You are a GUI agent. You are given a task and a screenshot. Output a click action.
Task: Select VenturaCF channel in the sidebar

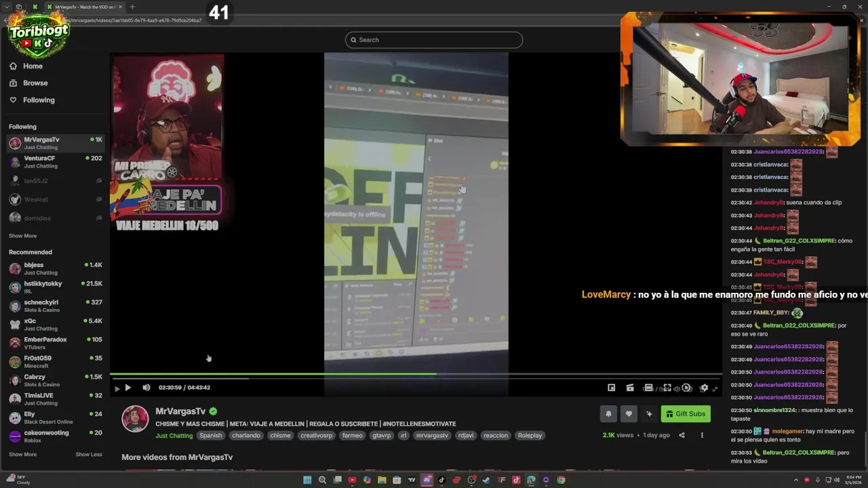56,162
